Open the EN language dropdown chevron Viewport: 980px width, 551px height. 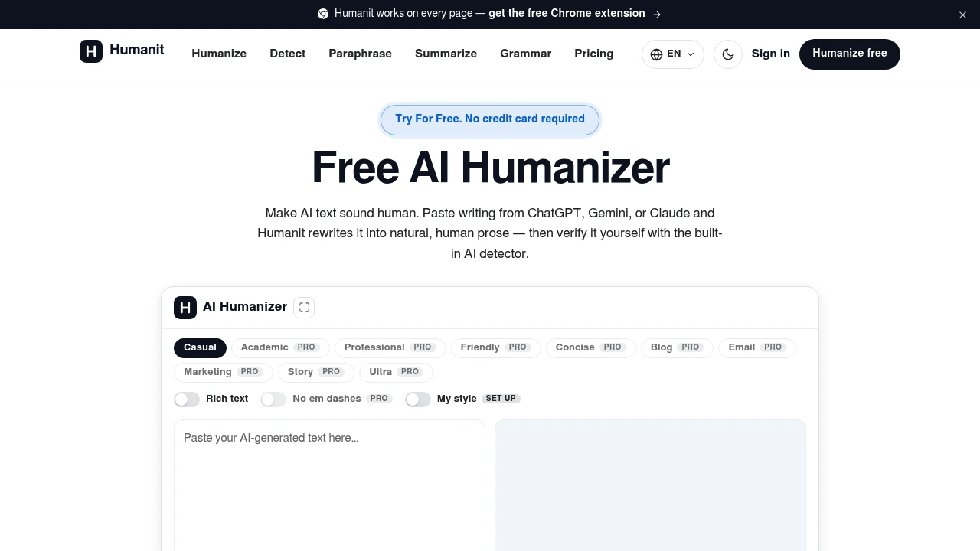click(691, 54)
